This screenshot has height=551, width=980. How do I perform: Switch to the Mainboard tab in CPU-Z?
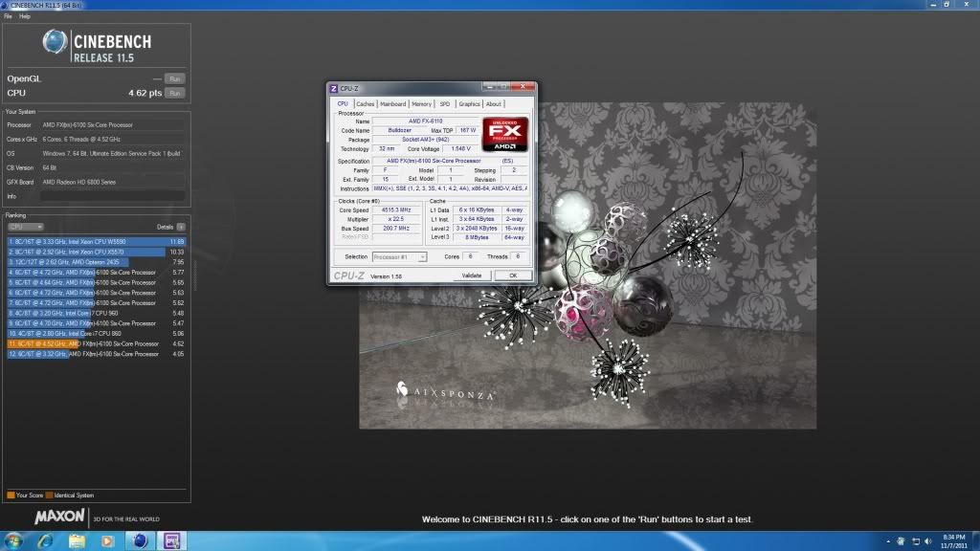(392, 103)
